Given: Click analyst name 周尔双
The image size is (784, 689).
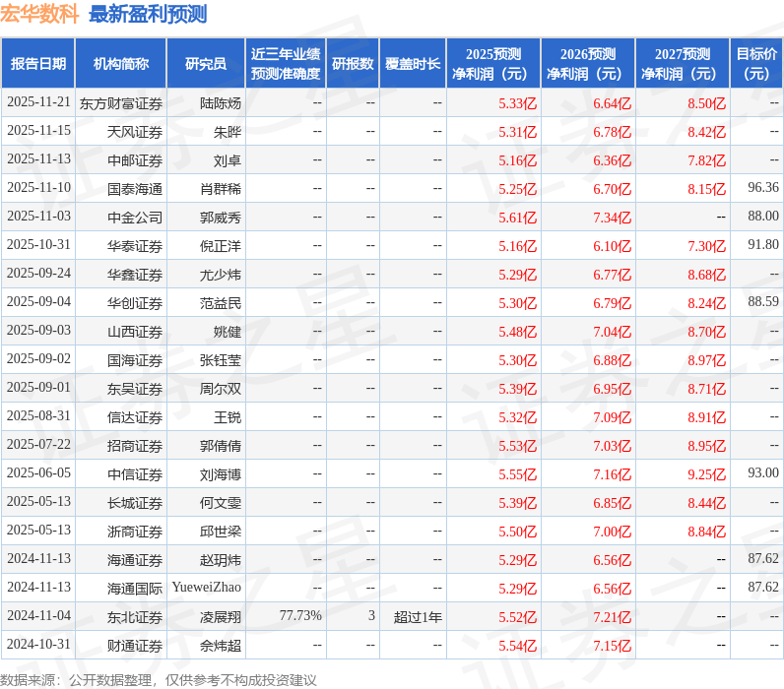Looking at the screenshot, I should click(221, 388).
